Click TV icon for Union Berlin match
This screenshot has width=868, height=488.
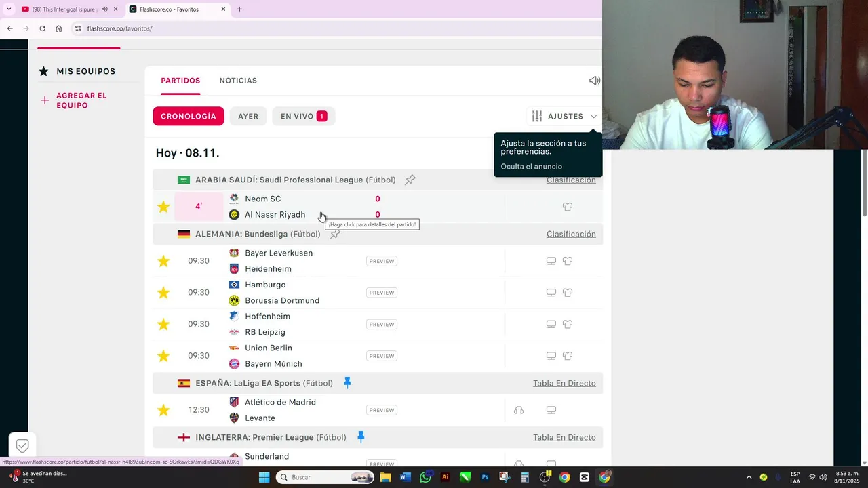pyautogui.click(x=551, y=356)
